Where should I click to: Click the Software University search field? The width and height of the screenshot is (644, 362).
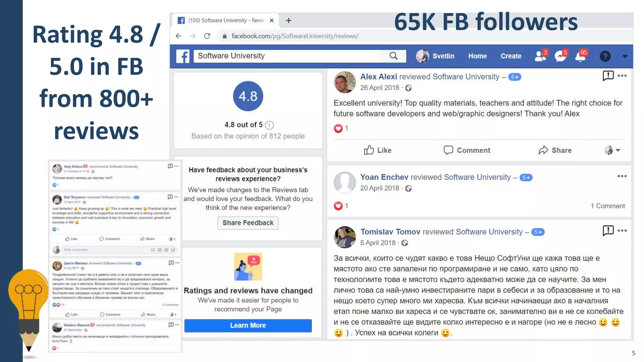pyautogui.click(x=287, y=56)
